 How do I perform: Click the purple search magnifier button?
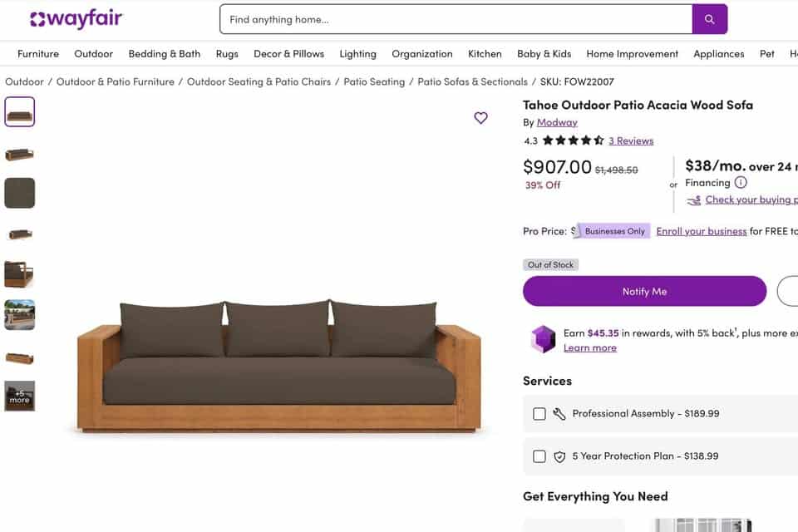[x=709, y=19]
